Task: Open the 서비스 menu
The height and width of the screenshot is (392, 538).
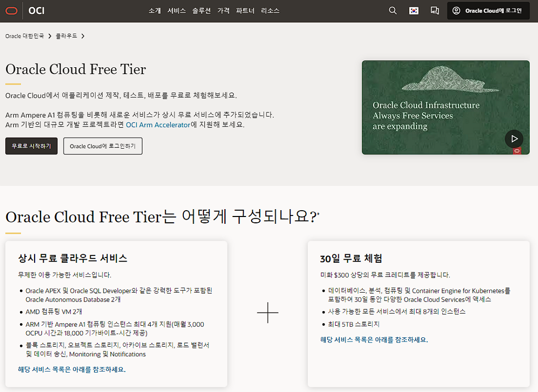Action: pyautogui.click(x=177, y=11)
